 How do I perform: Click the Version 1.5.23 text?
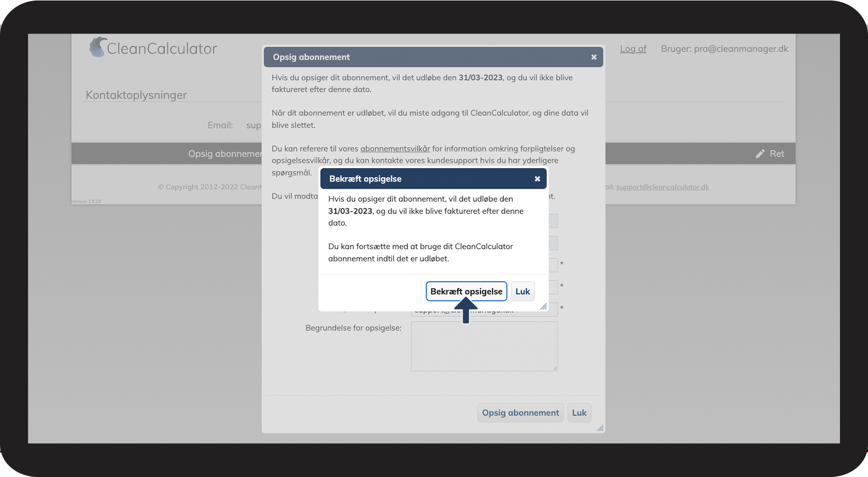coord(86,201)
